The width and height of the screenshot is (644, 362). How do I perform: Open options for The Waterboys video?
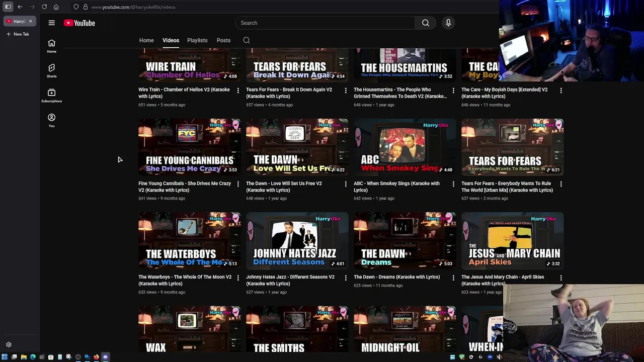(238, 278)
